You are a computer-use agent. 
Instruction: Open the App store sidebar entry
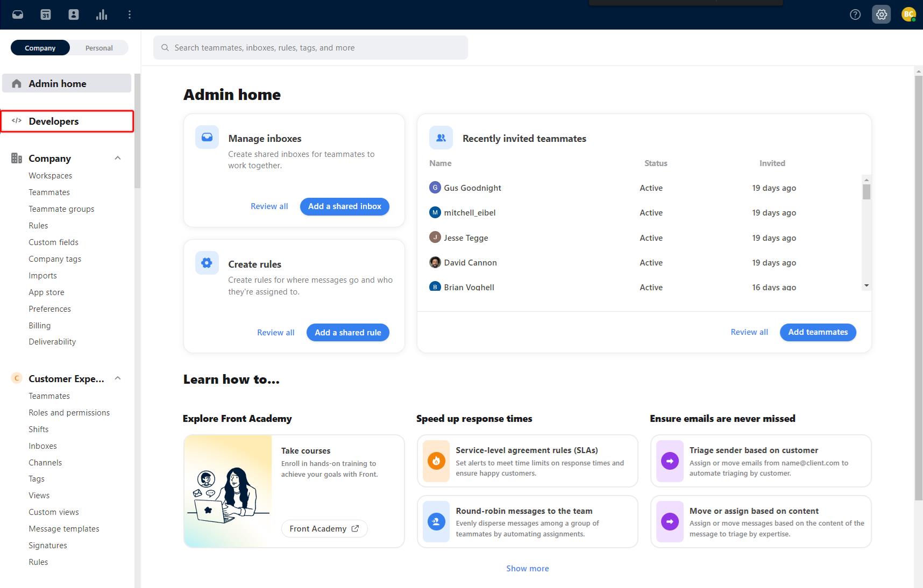tap(46, 292)
